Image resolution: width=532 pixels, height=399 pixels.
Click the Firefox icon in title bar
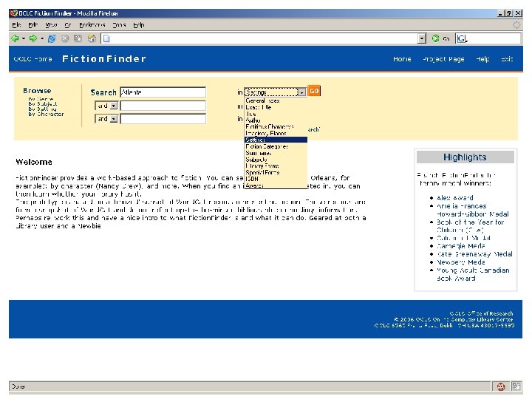tap(13, 13)
